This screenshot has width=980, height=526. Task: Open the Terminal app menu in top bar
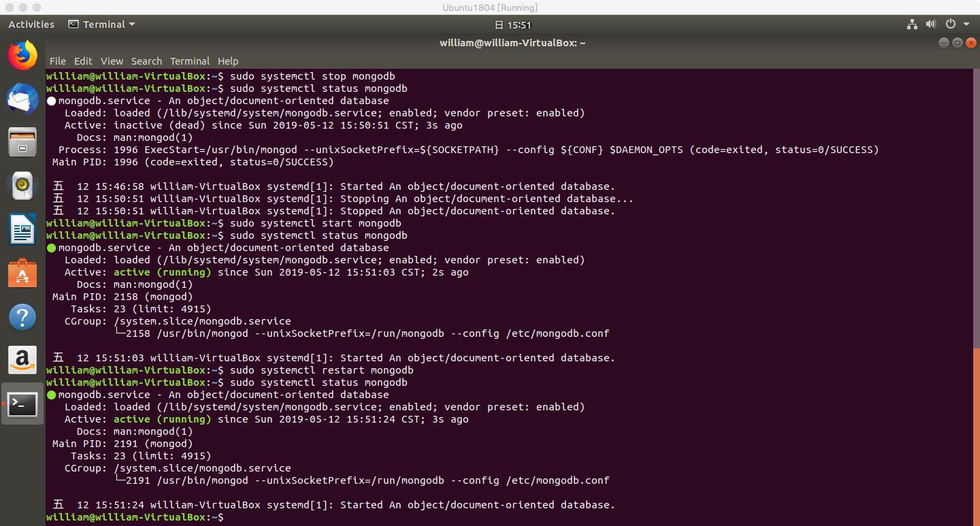102,24
